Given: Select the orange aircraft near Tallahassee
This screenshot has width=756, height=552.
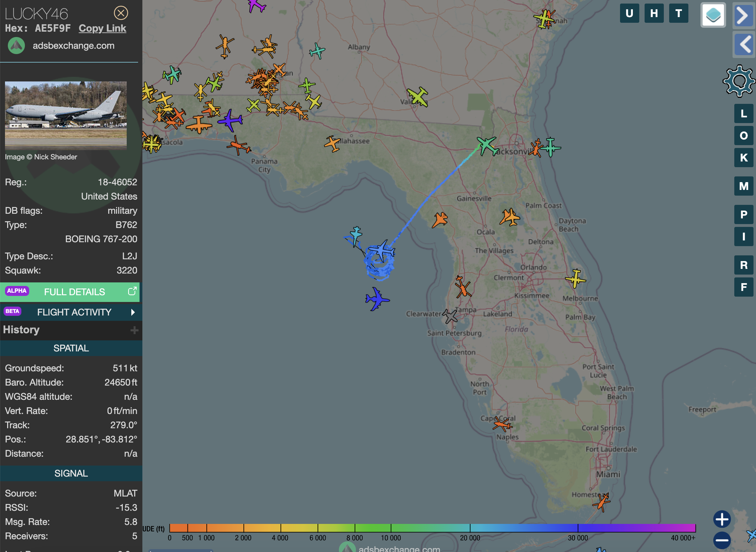Looking at the screenshot, I should pyautogui.click(x=333, y=143).
